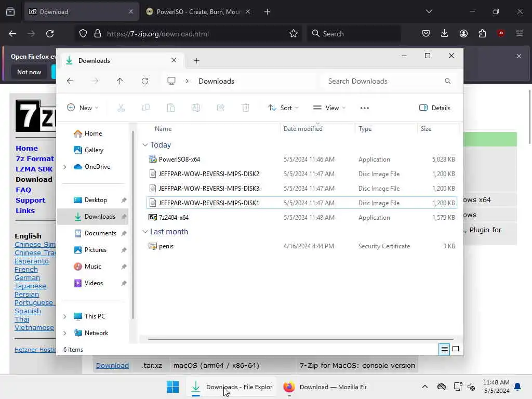Open the LZMA SDK link
This screenshot has height=399, width=532.
tap(34, 169)
